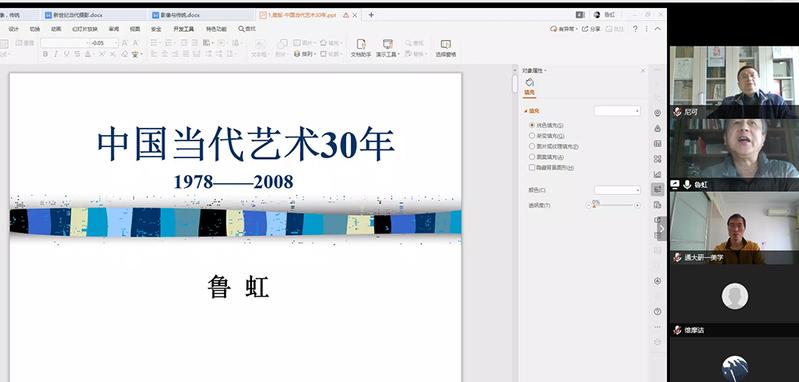Select the 纯色填充 solid fill radio button
The image size is (799, 382).
532,125
